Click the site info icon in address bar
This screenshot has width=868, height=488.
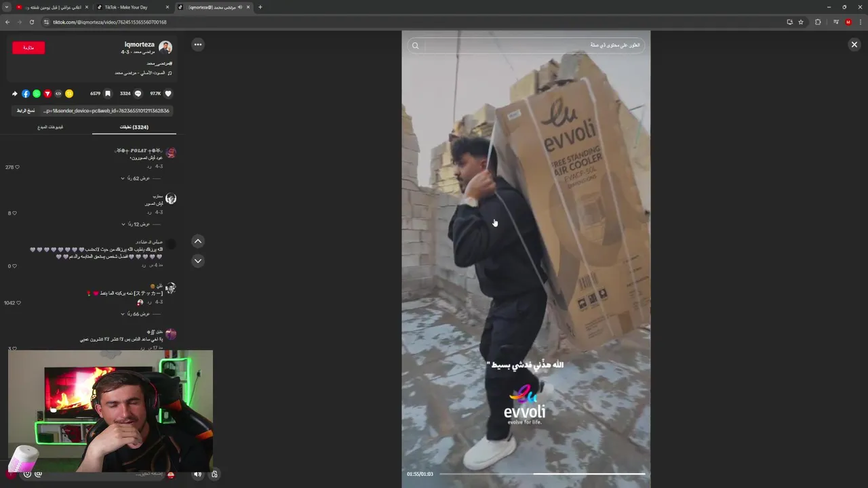coord(46,22)
